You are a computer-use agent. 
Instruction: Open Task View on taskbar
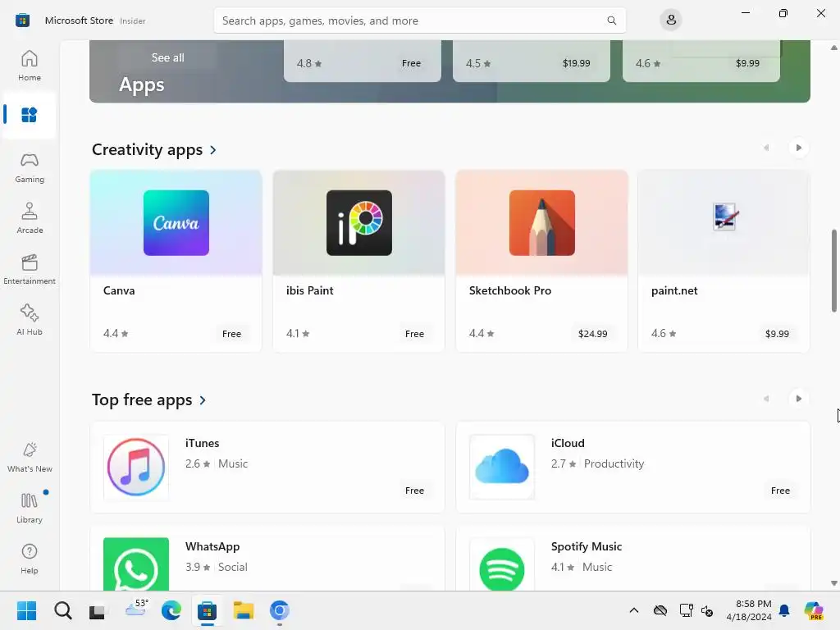[97, 610]
